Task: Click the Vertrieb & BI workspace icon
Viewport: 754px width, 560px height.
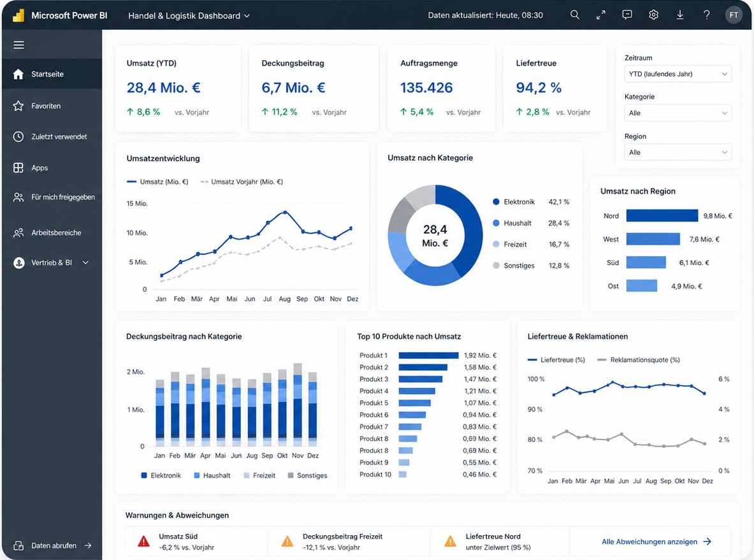Action: click(18, 263)
